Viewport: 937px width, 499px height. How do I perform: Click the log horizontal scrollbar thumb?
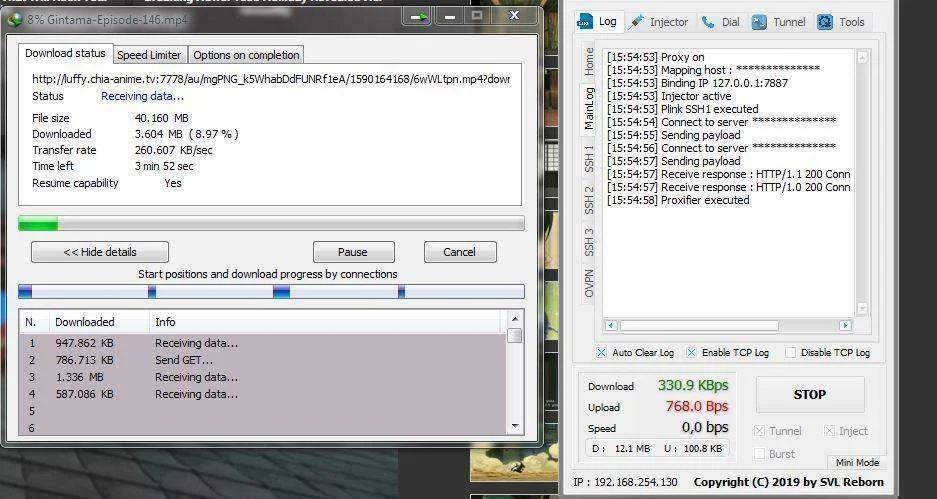pyautogui.click(x=699, y=326)
